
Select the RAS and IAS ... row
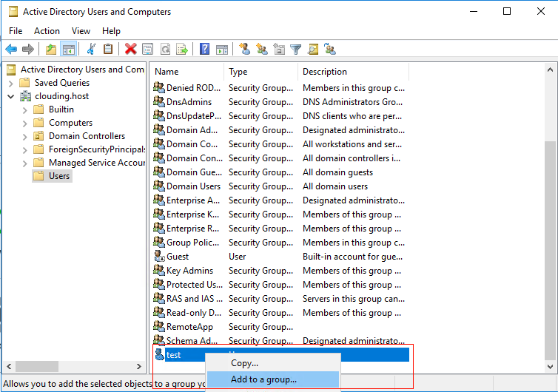280,299
